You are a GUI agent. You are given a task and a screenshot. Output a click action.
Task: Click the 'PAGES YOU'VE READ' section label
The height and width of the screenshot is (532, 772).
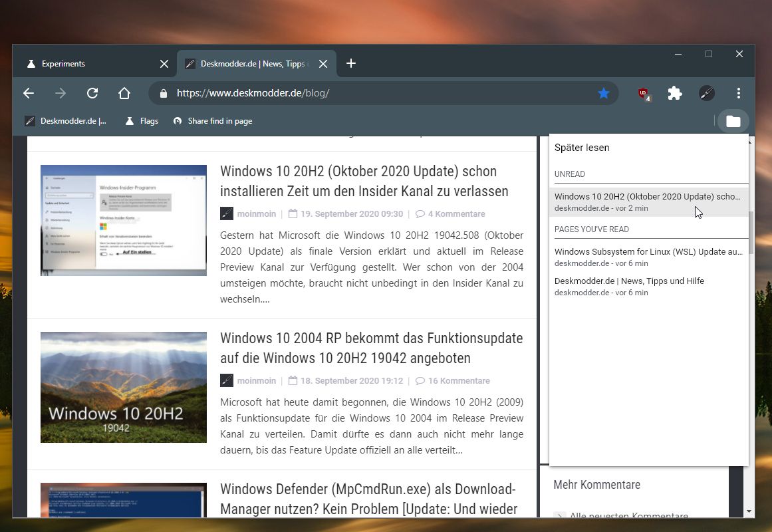[x=591, y=229]
